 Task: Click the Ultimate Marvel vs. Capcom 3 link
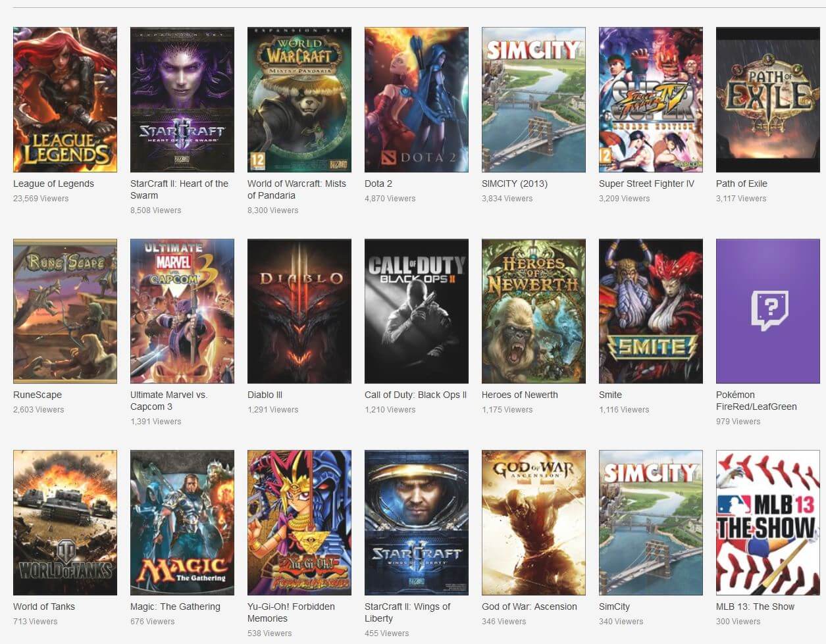click(168, 401)
